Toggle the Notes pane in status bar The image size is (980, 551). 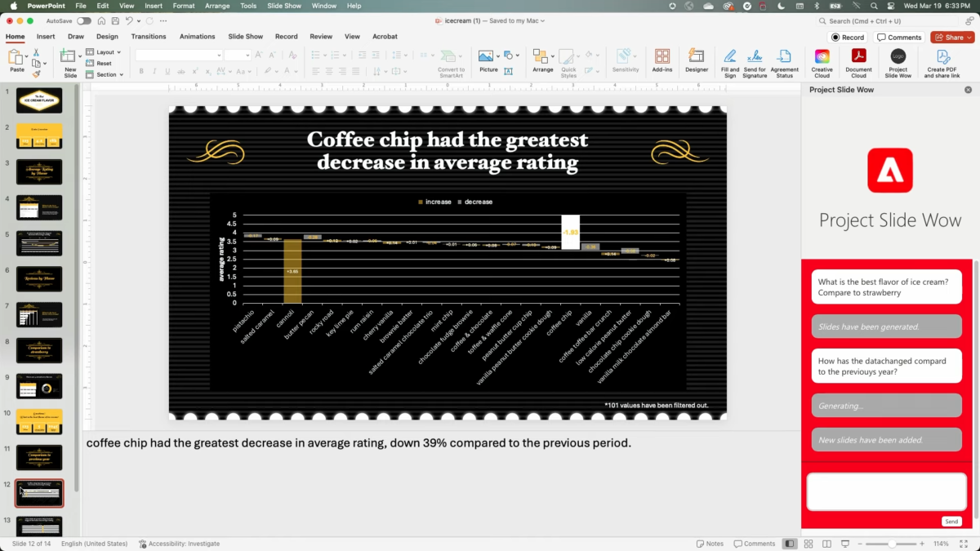pos(710,544)
